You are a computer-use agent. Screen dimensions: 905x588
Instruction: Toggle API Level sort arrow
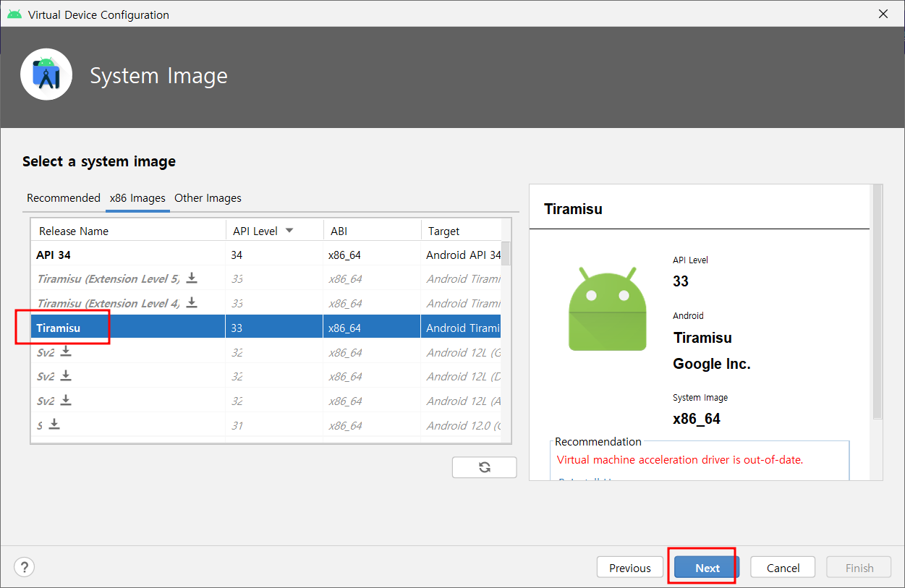click(x=289, y=231)
